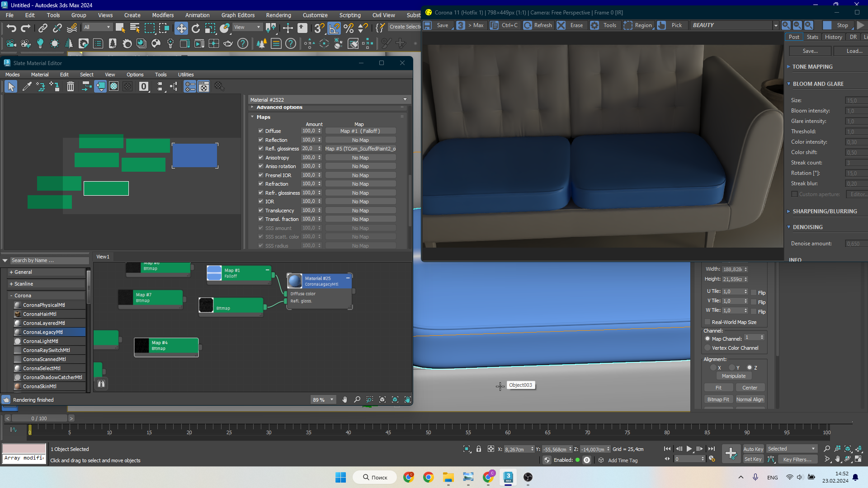The image size is (868, 488).
Task: Select the Select and Rotate tool
Action: pyautogui.click(x=196, y=28)
